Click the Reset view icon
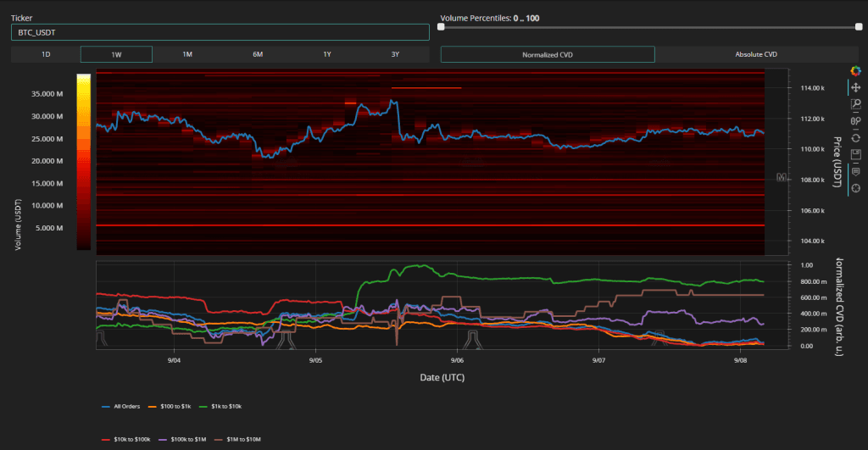Viewport: 868px width, 450px height. (x=856, y=137)
